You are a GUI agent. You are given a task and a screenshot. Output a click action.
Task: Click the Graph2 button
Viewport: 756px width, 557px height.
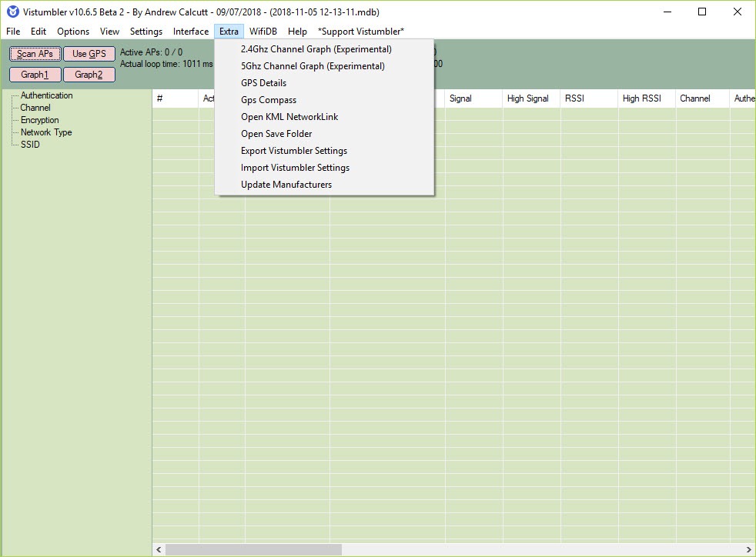coord(89,75)
